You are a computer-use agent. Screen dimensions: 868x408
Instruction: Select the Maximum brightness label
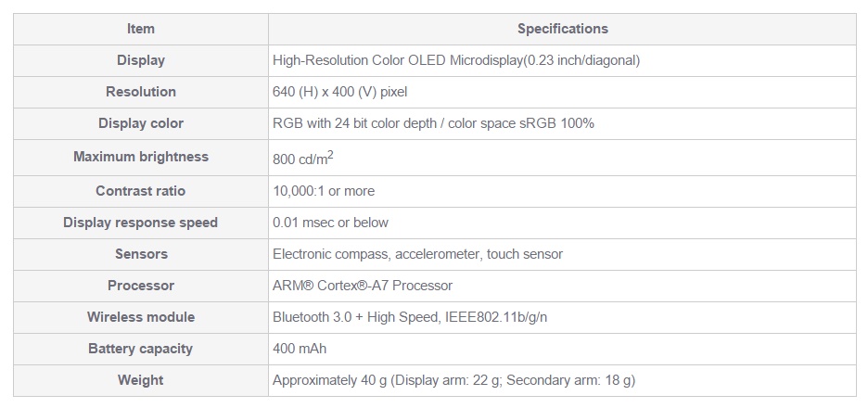pos(141,157)
